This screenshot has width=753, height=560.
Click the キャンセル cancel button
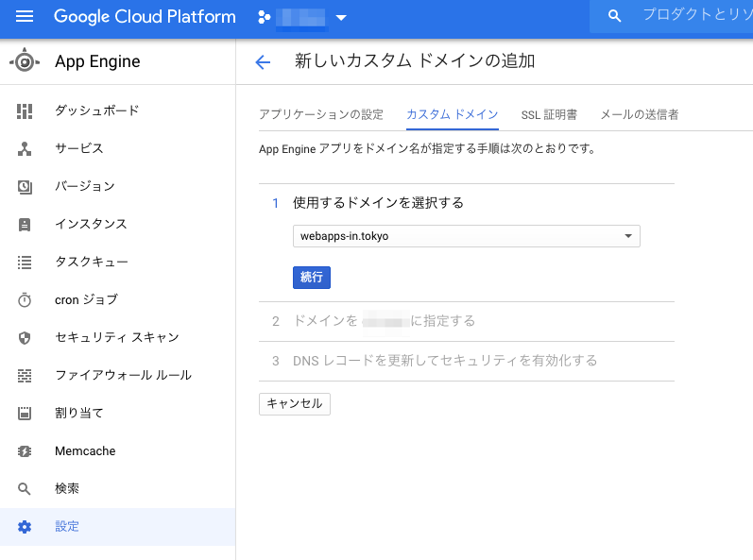(295, 404)
